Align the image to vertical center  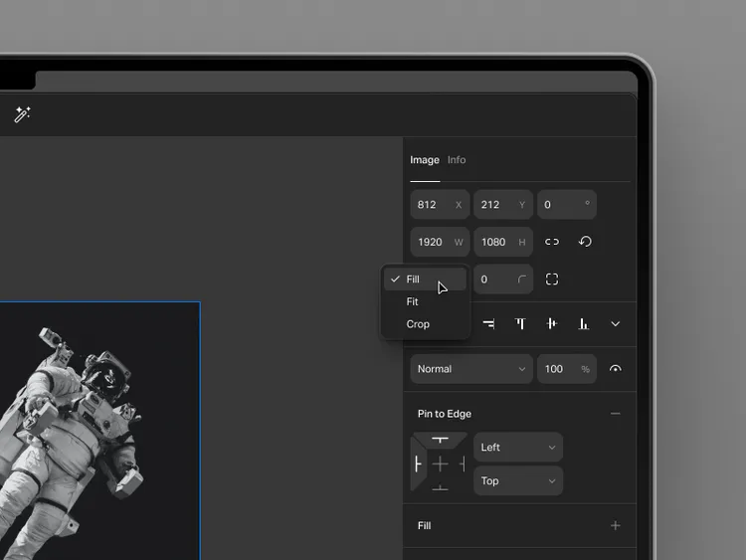pyautogui.click(x=551, y=323)
